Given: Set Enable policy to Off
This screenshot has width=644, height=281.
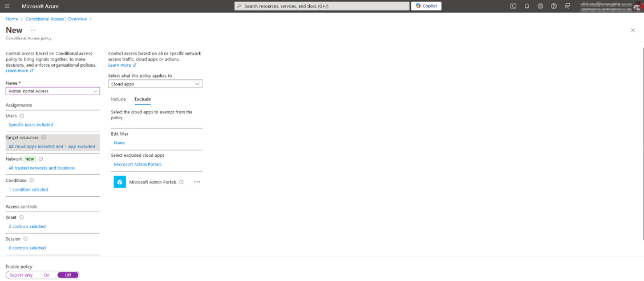Looking at the screenshot, I should pyautogui.click(x=68, y=275).
